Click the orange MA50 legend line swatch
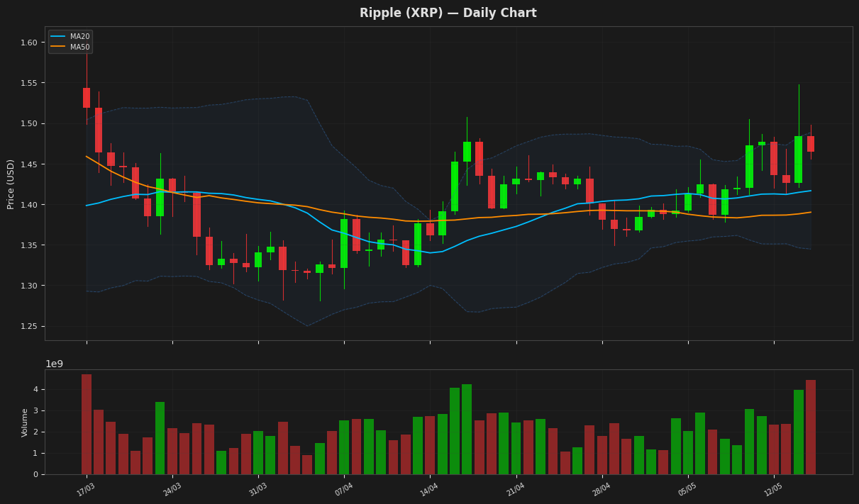The height and width of the screenshot is (504, 859). (x=58, y=47)
